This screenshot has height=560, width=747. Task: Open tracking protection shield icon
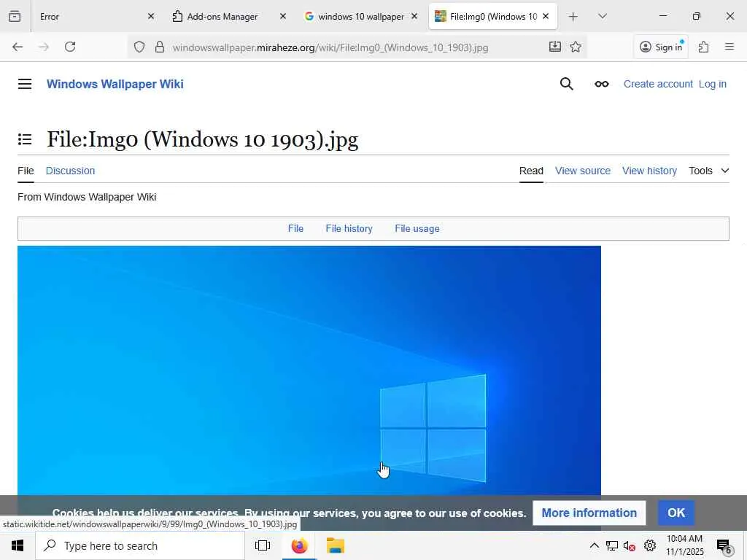(x=139, y=47)
